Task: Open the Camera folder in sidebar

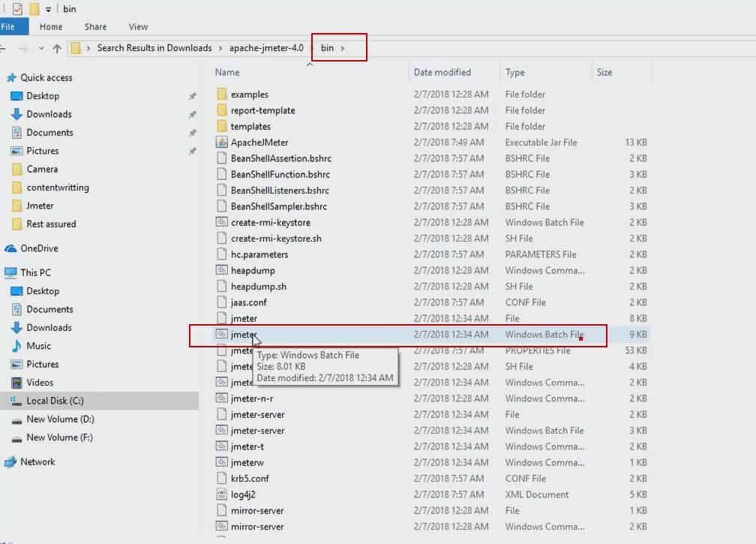Action: (x=42, y=170)
